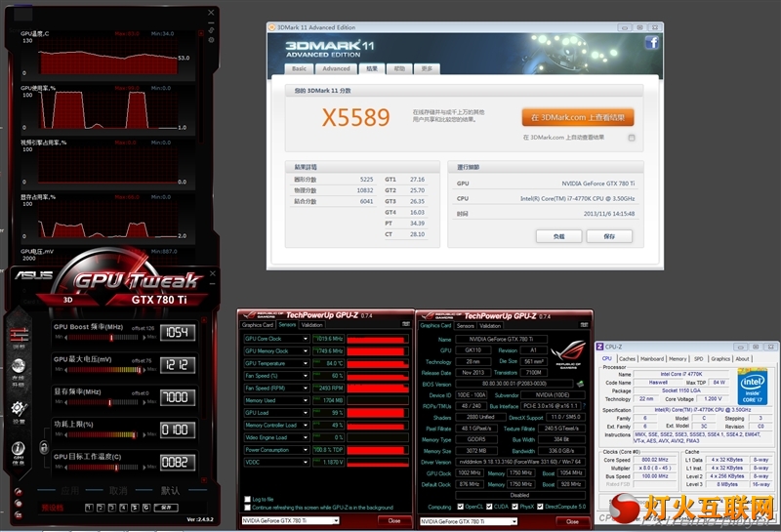Click the increase arrow on power limit slider
This screenshot has width=781, height=532.
144,434
